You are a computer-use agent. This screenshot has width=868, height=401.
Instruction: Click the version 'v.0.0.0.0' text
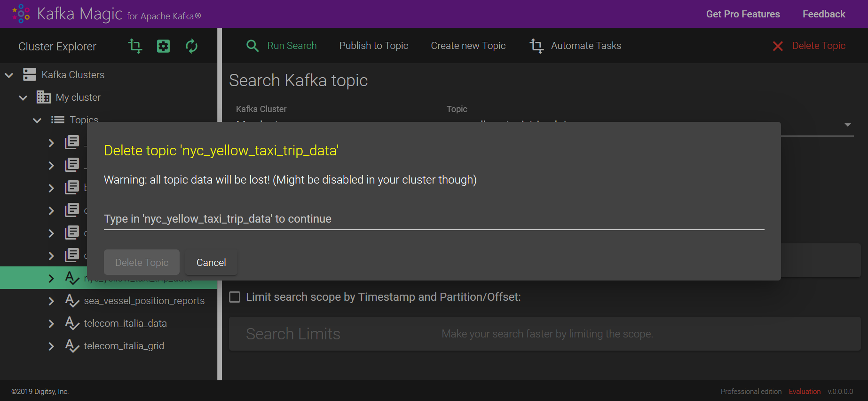point(840,392)
